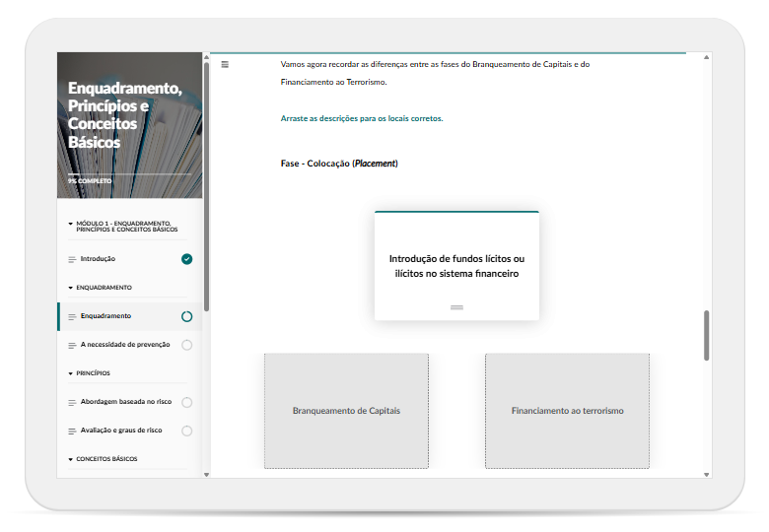Click the text Arraste as descrições para os locais corretos
This screenshot has width=769, height=532.
click(362, 118)
